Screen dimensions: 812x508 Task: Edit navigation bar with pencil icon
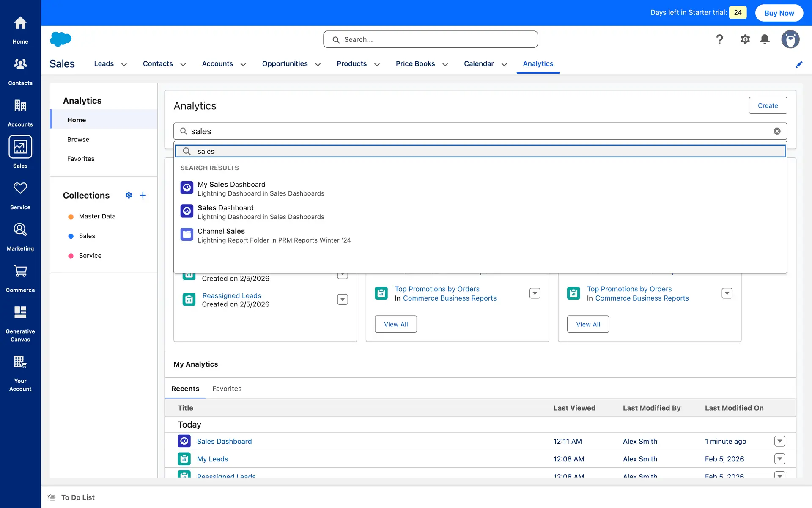coord(798,64)
